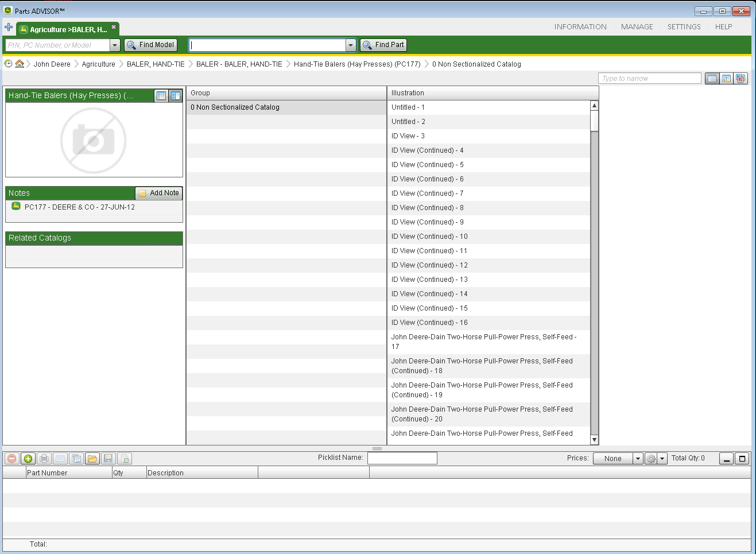
Task: Open the HELP menu
Action: click(723, 27)
